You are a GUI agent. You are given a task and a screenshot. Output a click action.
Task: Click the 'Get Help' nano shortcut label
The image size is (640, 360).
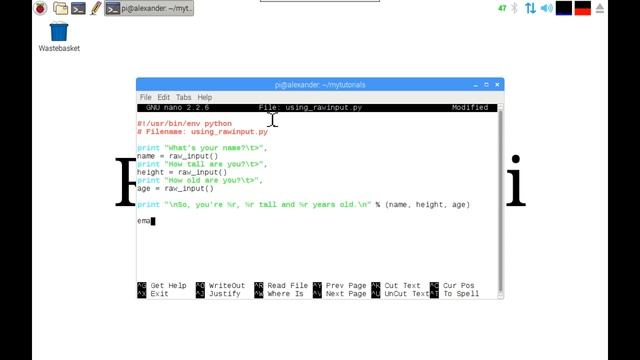click(x=169, y=285)
